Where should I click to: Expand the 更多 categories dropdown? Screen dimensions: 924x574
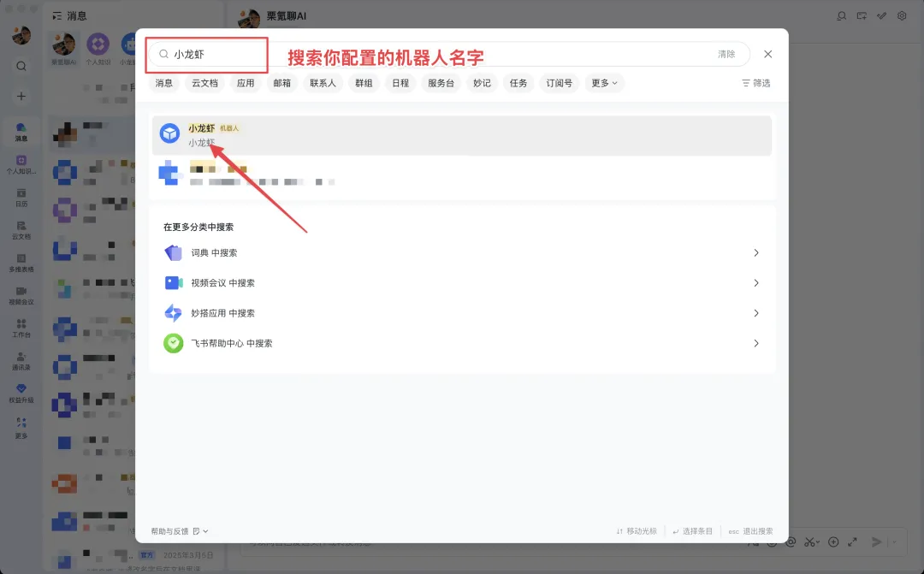[605, 83]
